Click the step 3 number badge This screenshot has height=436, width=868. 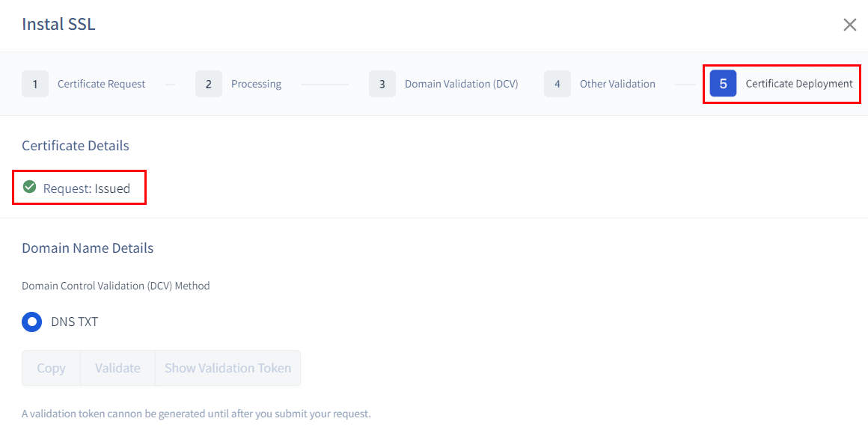pyautogui.click(x=382, y=84)
